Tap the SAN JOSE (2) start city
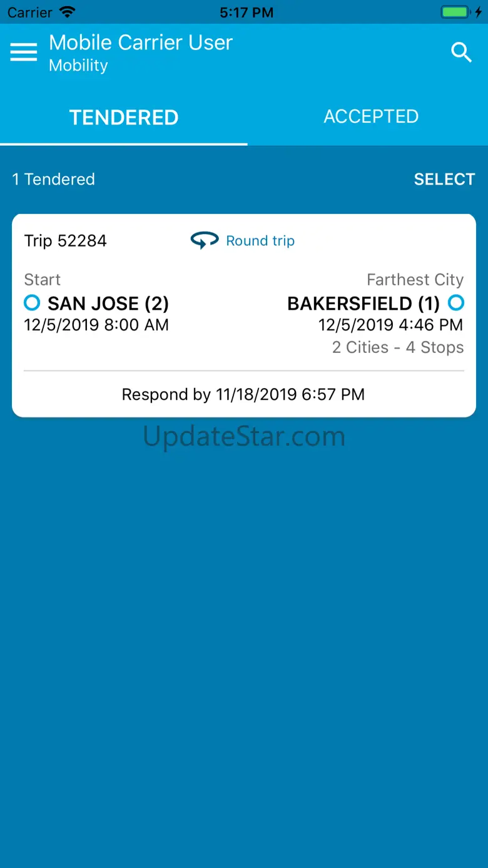 point(108,304)
